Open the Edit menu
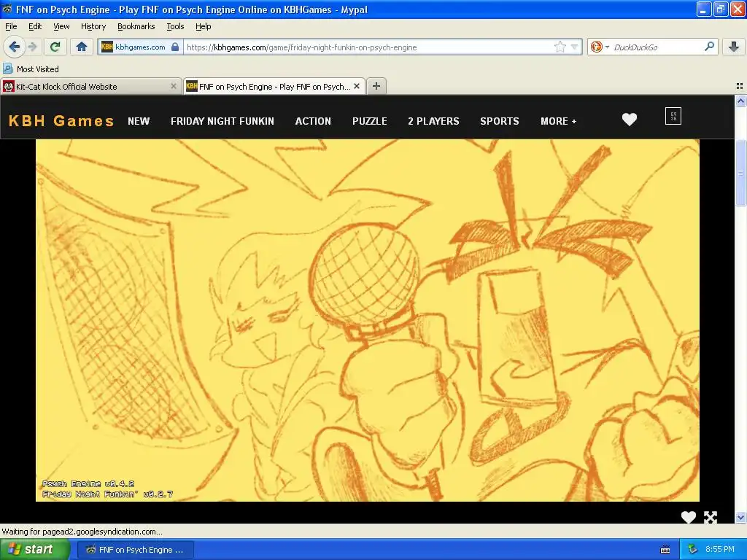 [x=35, y=26]
